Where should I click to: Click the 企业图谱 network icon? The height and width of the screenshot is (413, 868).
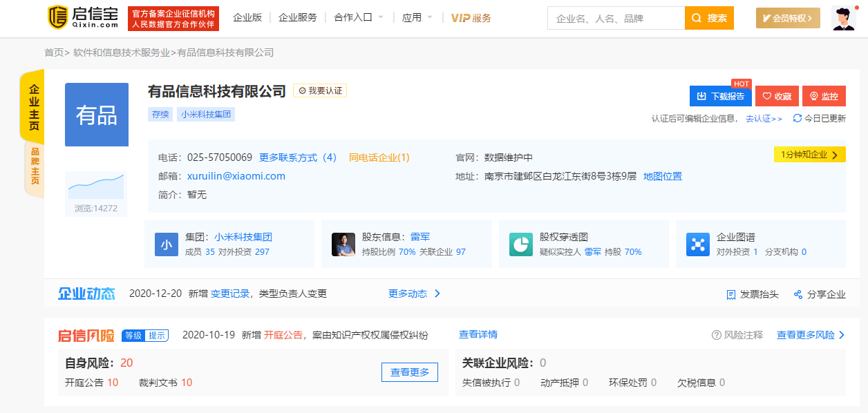[x=698, y=244]
